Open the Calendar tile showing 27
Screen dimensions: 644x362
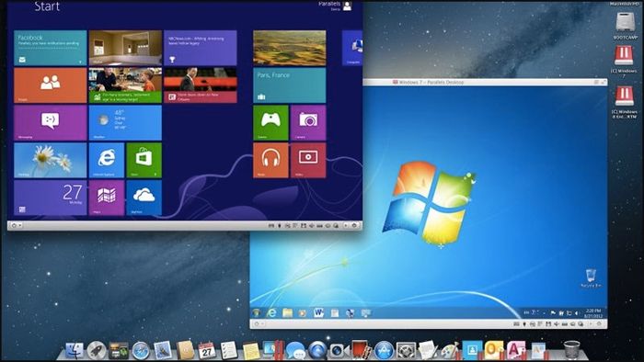(50, 198)
